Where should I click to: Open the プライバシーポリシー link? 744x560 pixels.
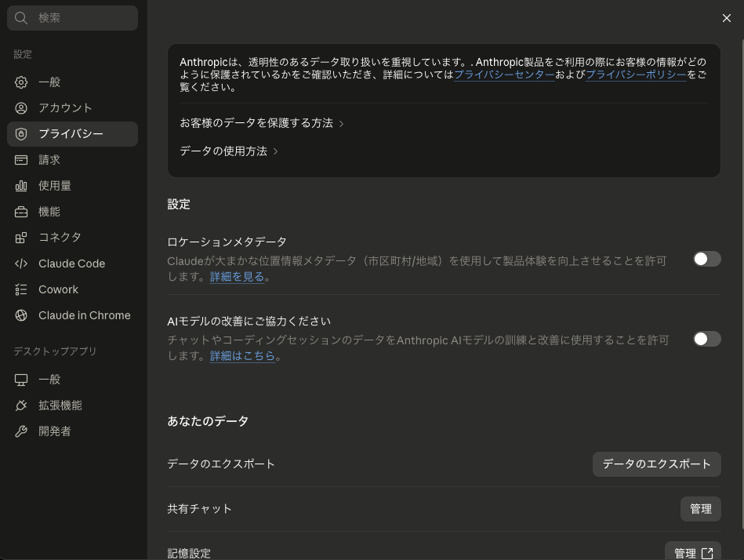[636, 75]
